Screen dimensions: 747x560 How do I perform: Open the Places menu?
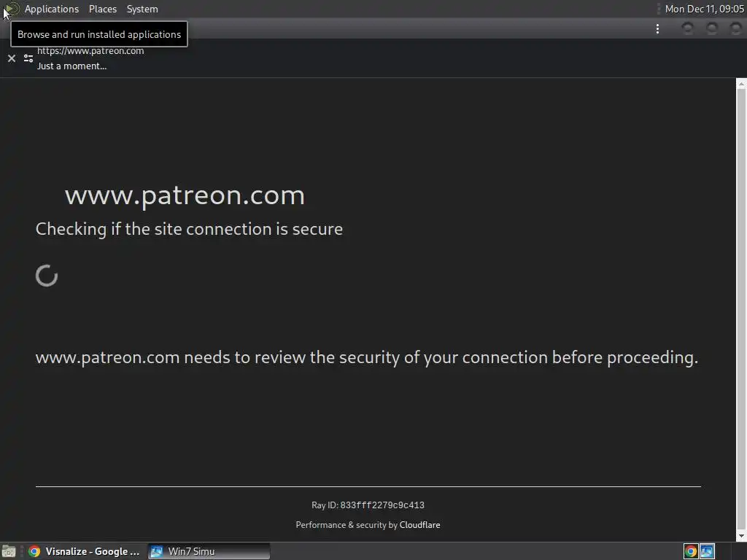pyautogui.click(x=102, y=9)
